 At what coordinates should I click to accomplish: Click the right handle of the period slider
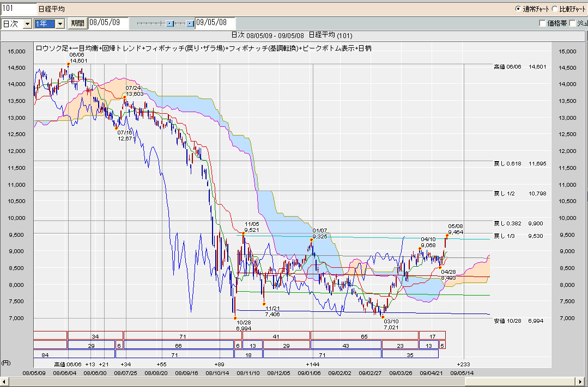click(190, 23)
